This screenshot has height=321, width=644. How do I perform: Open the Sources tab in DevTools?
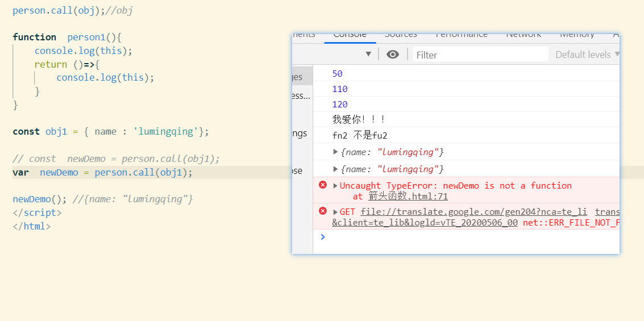tap(401, 36)
